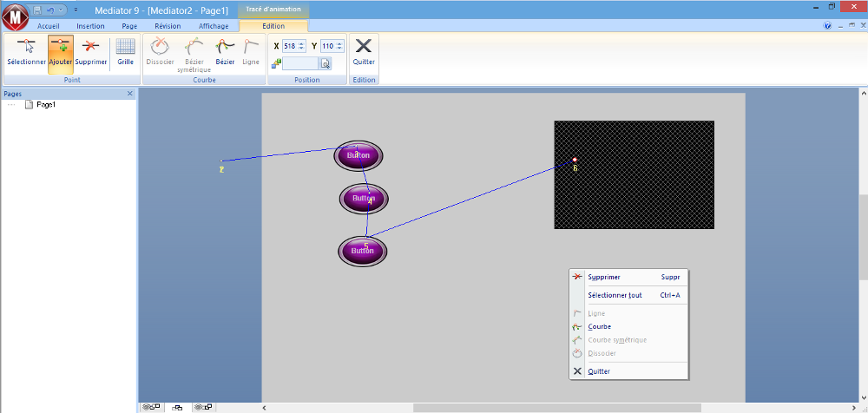Click animation path point 2 at left
This screenshot has height=413, width=868.
point(221,161)
